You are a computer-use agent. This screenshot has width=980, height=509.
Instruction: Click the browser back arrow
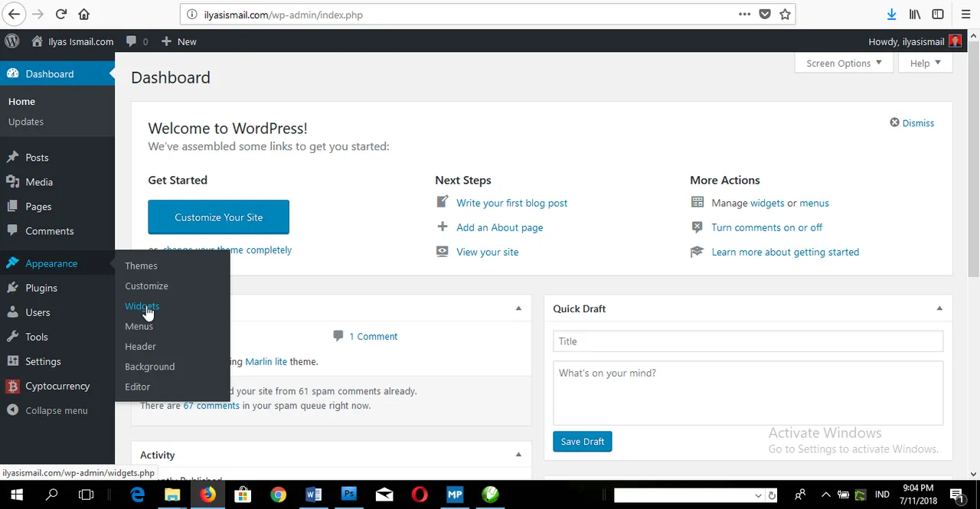click(14, 14)
